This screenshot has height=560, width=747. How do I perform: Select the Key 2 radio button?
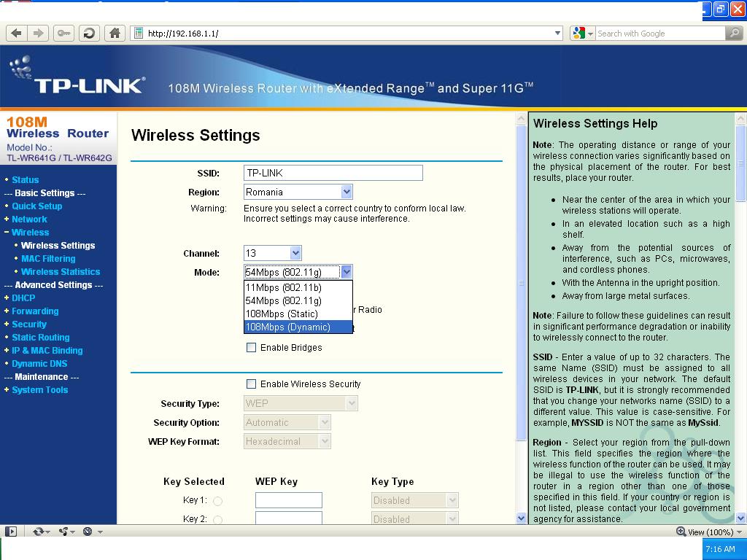[x=217, y=519]
